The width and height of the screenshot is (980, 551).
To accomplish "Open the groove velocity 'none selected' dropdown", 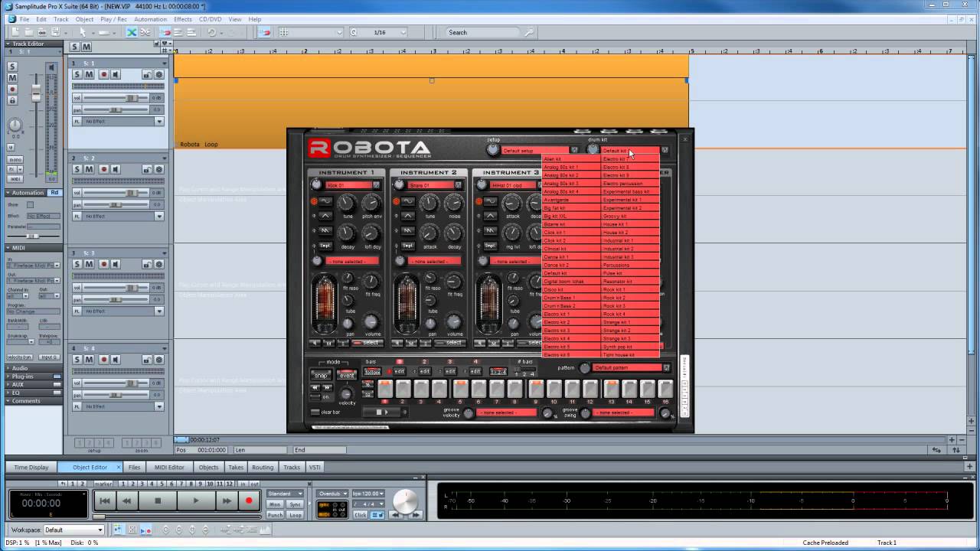I will coord(507,412).
